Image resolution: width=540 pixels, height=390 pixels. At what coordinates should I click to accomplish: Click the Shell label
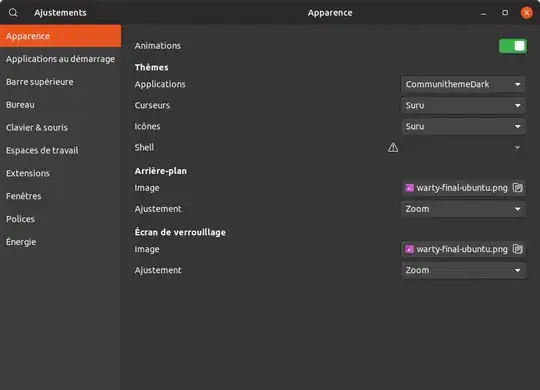pyautogui.click(x=144, y=147)
